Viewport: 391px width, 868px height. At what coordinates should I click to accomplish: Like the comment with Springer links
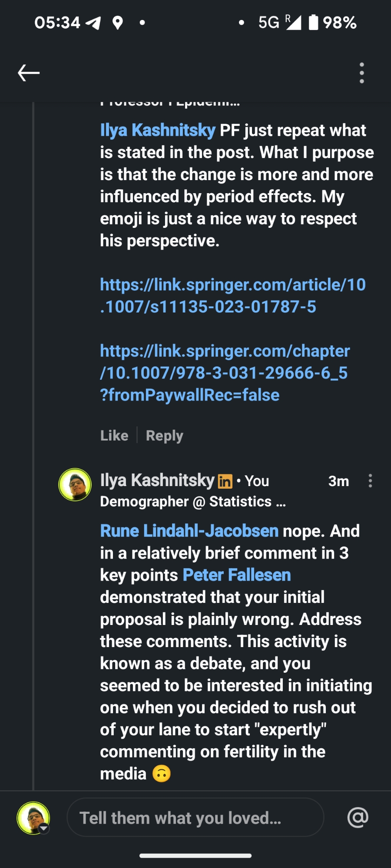click(114, 435)
